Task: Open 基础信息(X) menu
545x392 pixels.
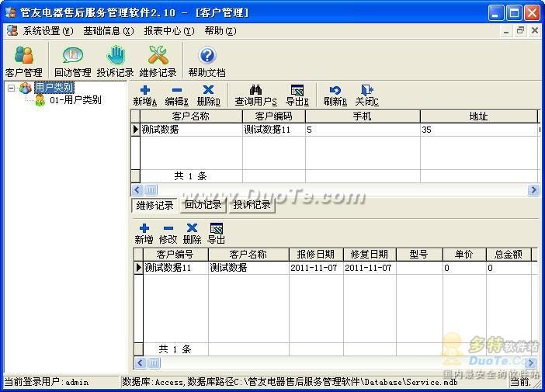Action: point(109,31)
